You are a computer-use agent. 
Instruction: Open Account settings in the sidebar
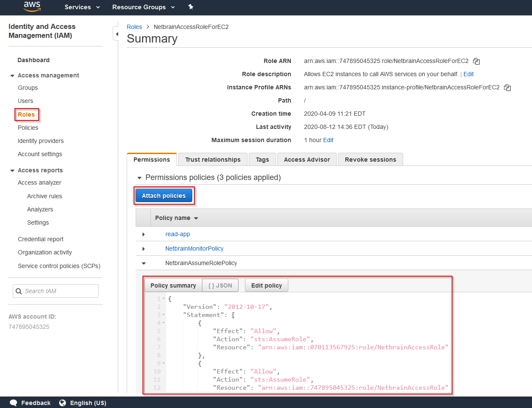click(40, 154)
